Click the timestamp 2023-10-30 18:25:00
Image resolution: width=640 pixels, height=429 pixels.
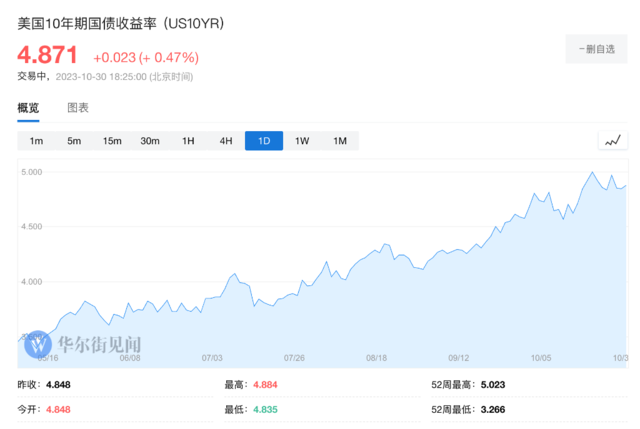pos(101,77)
